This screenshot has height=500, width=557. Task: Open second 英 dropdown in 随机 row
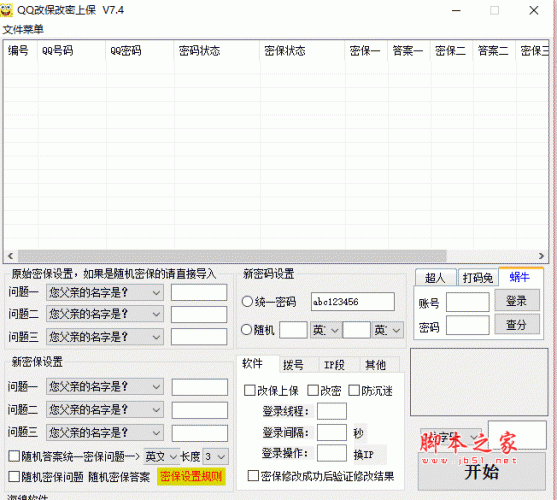click(388, 330)
